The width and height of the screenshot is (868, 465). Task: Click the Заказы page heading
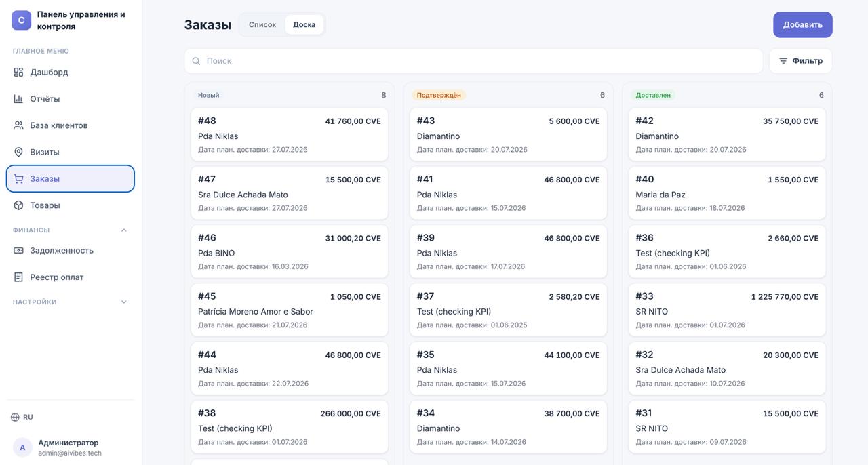click(x=208, y=25)
